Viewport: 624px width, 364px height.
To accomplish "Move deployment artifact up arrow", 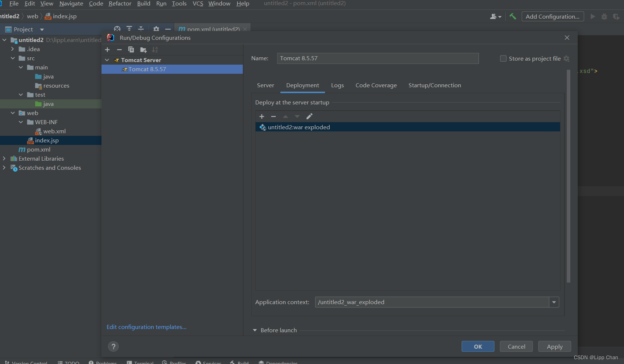I will pyautogui.click(x=286, y=116).
